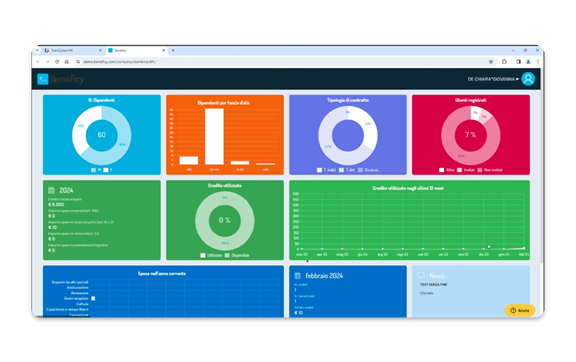Bookmark this page with the star icon

tap(491, 62)
